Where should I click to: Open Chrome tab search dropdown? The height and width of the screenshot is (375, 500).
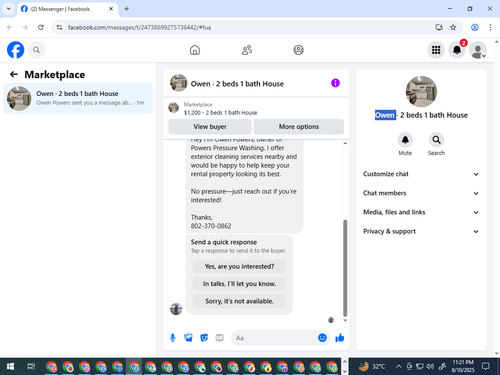pyautogui.click(x=9, y=9)
